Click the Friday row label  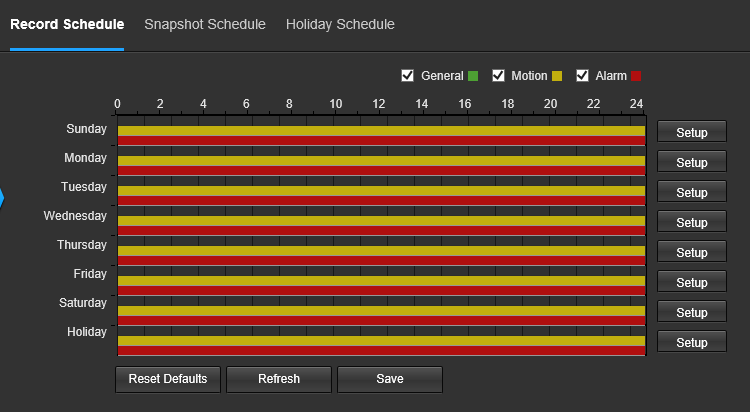[90, 274]
